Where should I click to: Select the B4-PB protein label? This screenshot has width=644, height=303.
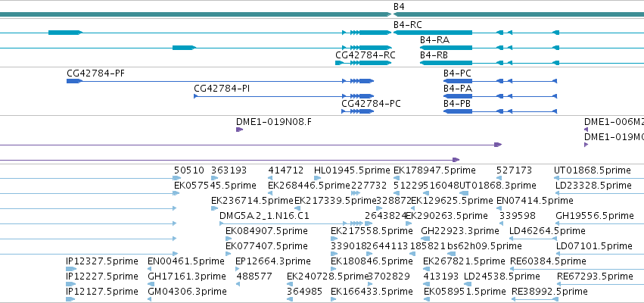[457, 104]
